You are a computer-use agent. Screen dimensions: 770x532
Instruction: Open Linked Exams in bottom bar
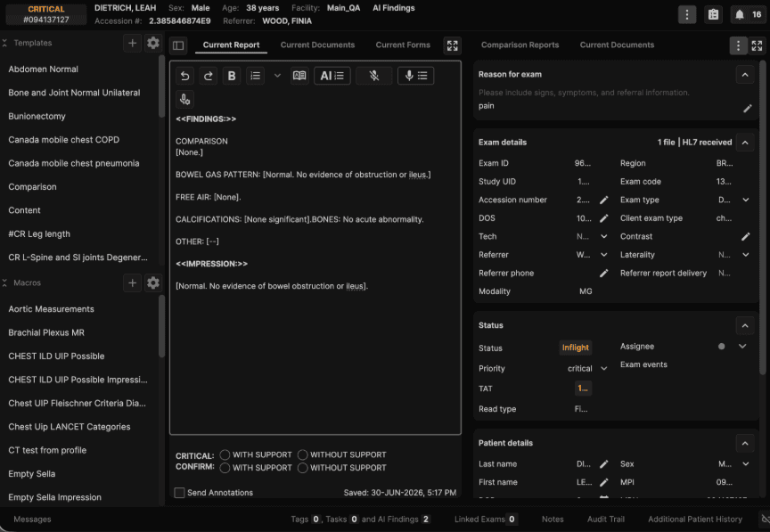pos(485,520)
